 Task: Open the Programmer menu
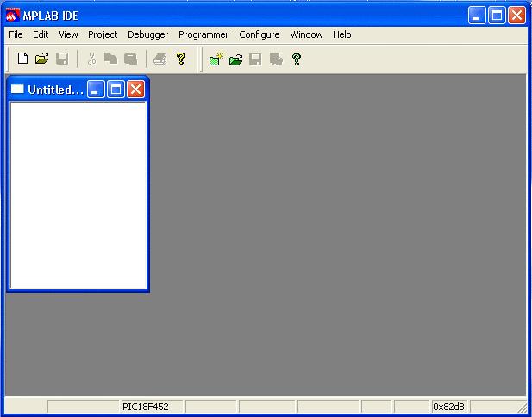click(x=203, y=34)
